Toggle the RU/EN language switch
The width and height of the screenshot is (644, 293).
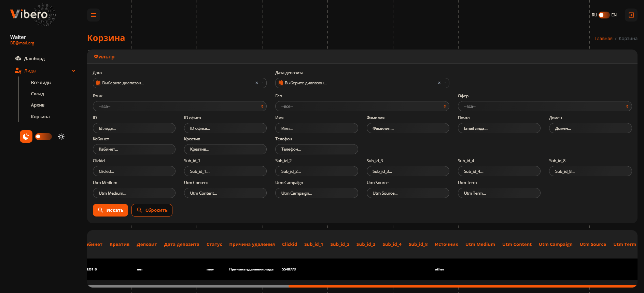604,15
